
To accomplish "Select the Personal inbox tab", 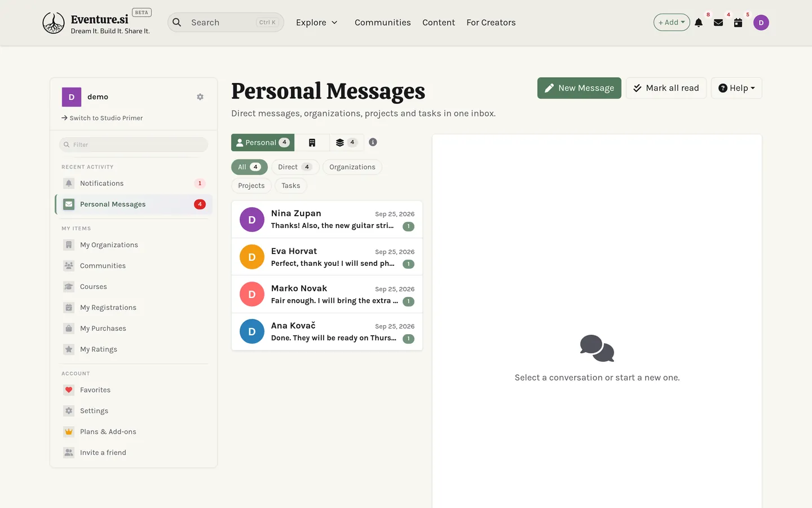I will click(x=263, y=143).
